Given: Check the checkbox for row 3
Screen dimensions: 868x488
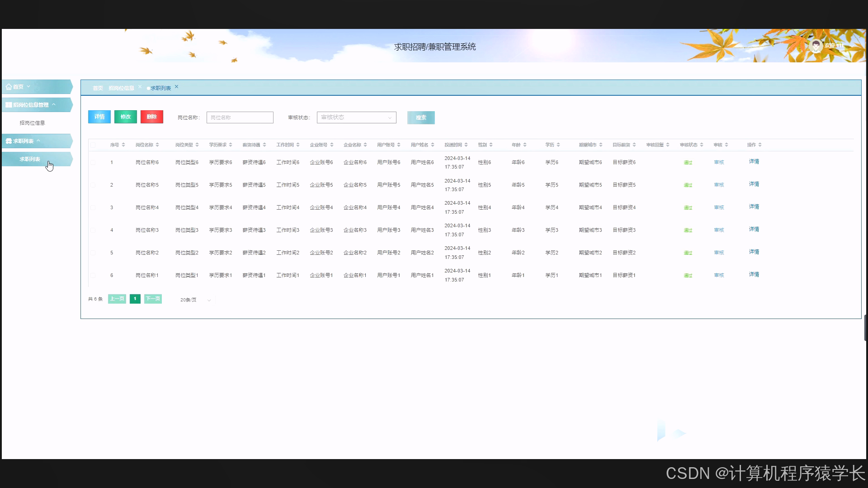Looking at the screenshot, I should tap(93, 207).
